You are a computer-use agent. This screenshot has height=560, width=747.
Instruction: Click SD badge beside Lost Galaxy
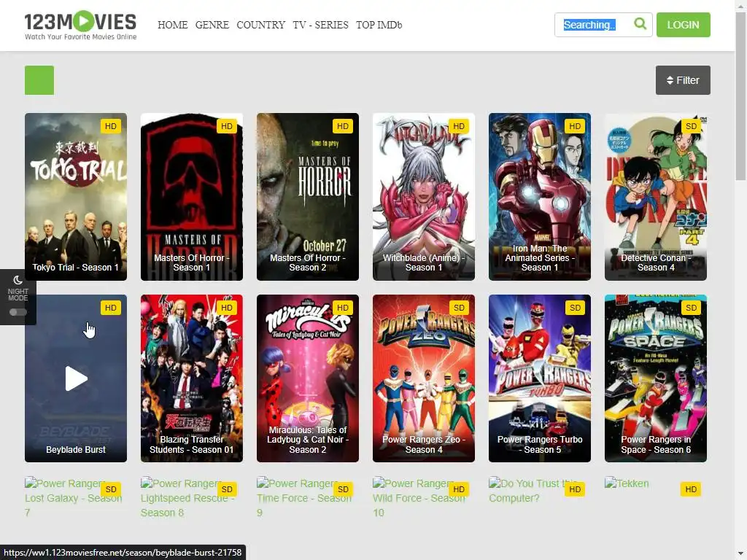111,489
